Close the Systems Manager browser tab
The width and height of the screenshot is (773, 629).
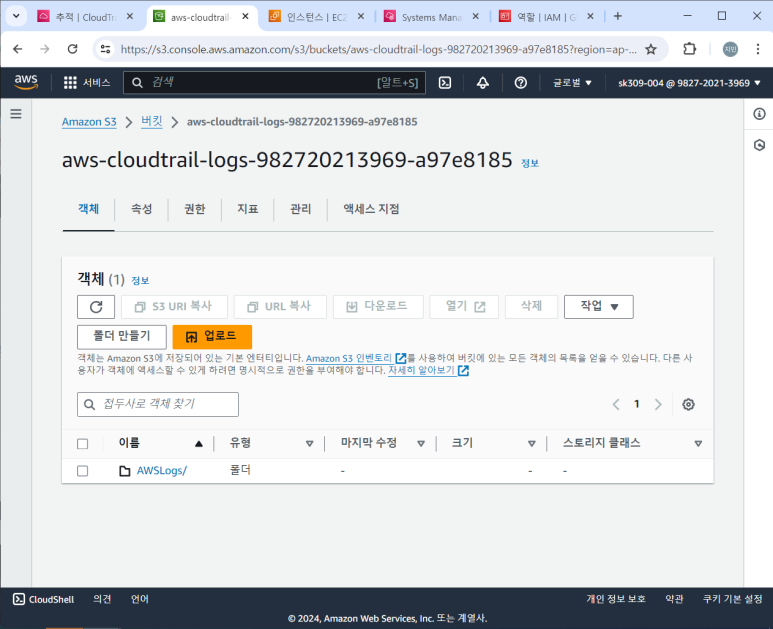click(475, 16)
